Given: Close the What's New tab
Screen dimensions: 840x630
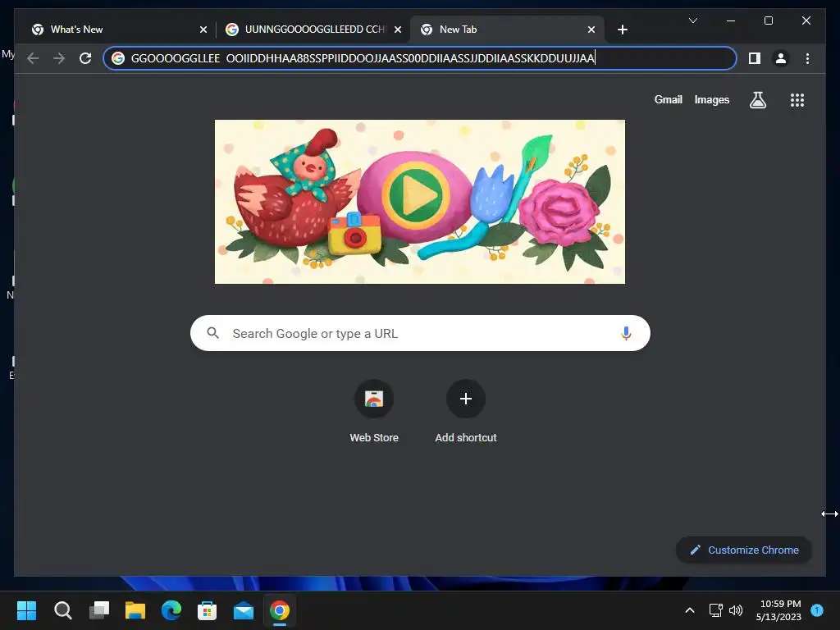Looking at the screenshot, I should pos(203,30).
